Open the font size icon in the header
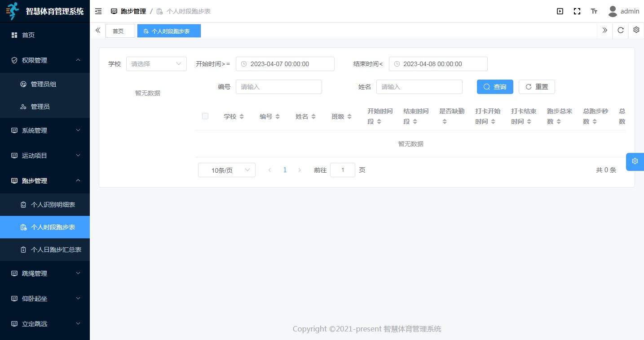The width and height of the screenshot is (644, 340). click(x=594, y=11)
